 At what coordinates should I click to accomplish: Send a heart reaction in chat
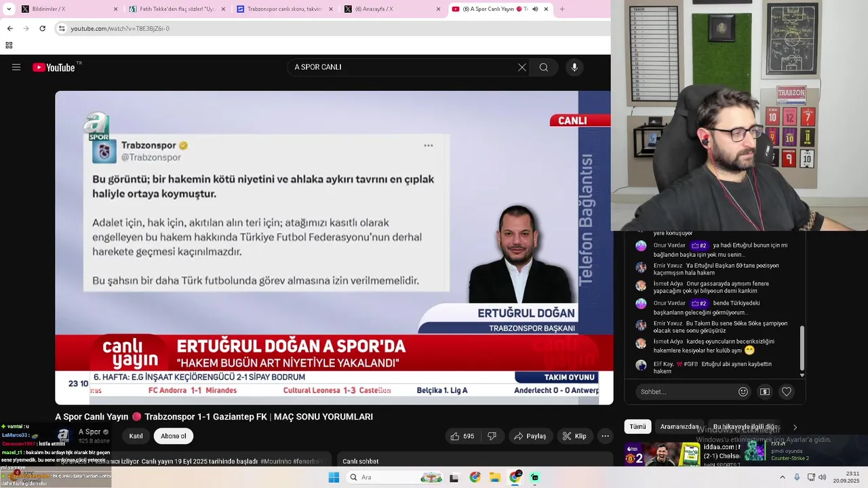pyautogui.click(x=787, y=392)
